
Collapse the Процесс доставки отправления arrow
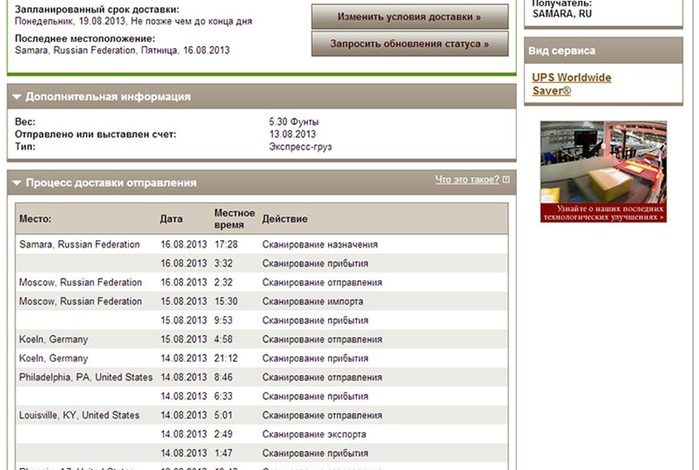coord(17,183)
